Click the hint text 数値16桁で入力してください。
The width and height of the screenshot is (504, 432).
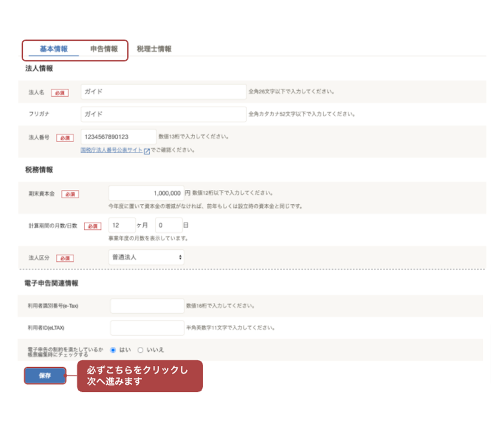tap(220, 306)
